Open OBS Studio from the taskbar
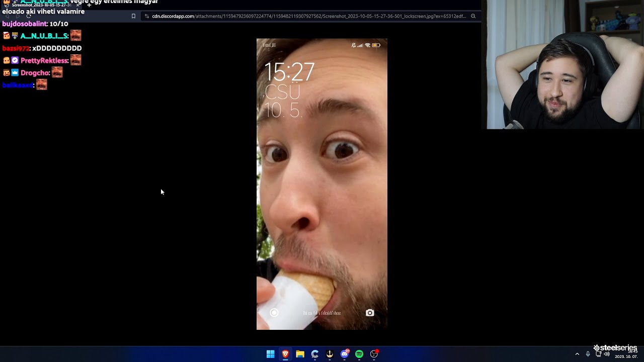The width and height of the screenshot is (644, 362). tap(374, 354)
